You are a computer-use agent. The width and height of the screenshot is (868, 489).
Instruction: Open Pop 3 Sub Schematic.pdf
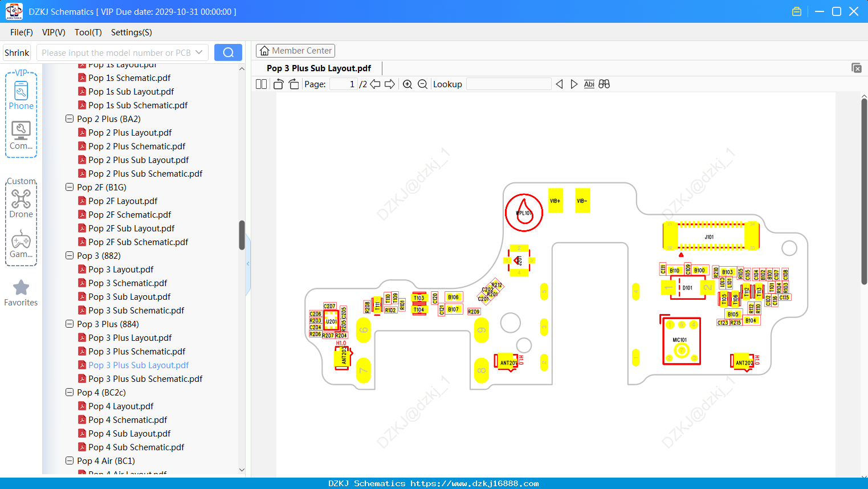136,310
